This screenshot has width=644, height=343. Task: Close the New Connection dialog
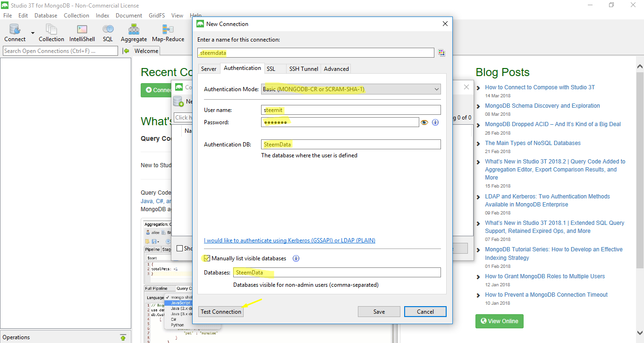click(x=445, y=24)
